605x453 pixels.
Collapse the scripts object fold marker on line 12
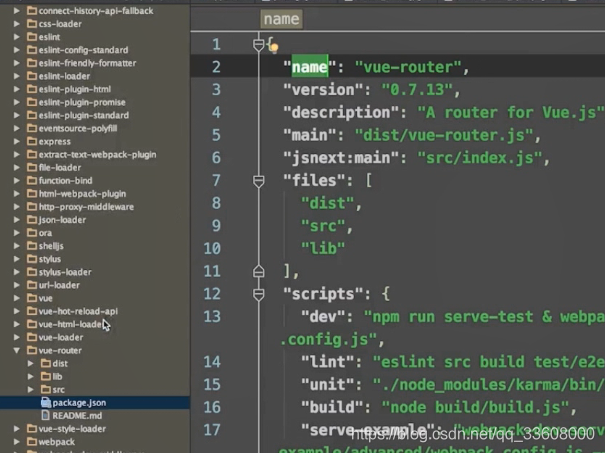point(259,294)
